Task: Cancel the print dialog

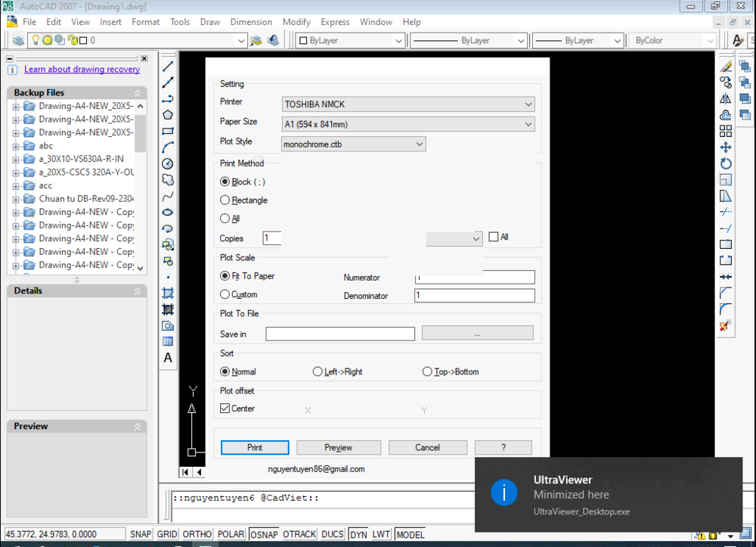Action: 428,448
